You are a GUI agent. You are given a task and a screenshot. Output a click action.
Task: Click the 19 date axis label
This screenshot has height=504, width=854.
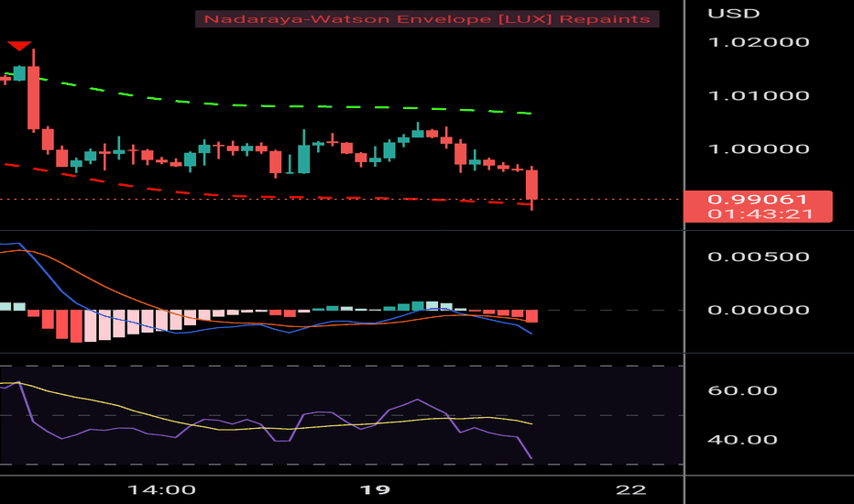click(376, 490)
